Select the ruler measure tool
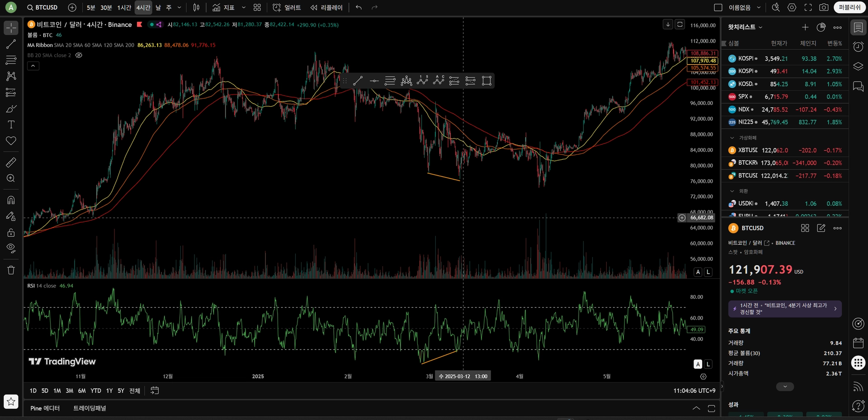868x420 pixels. coord(11,162)
